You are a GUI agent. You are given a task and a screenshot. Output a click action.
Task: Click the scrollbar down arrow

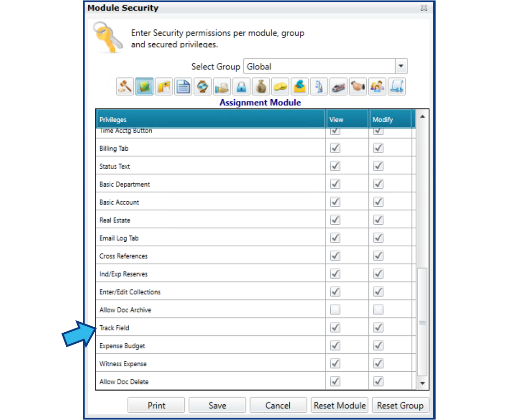[x=422, y=383]
